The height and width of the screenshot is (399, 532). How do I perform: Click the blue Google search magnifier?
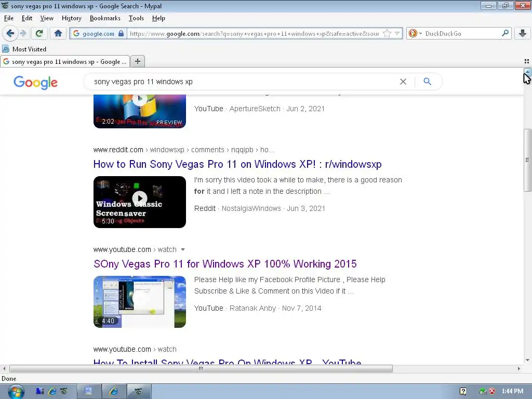pyautogui.click(x=427, y=82)
